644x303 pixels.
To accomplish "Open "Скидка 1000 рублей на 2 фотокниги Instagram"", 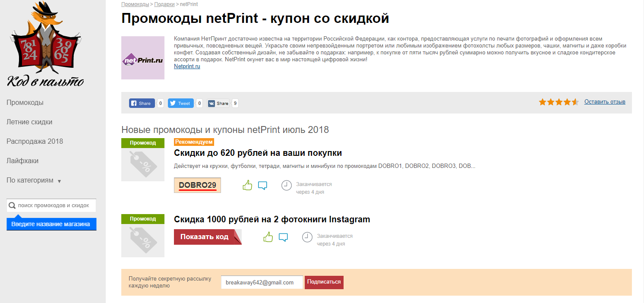I will (x=272, y=219).
